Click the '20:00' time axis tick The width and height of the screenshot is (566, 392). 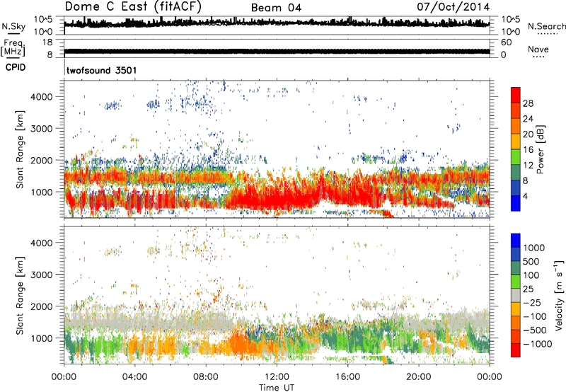[418, 377]
